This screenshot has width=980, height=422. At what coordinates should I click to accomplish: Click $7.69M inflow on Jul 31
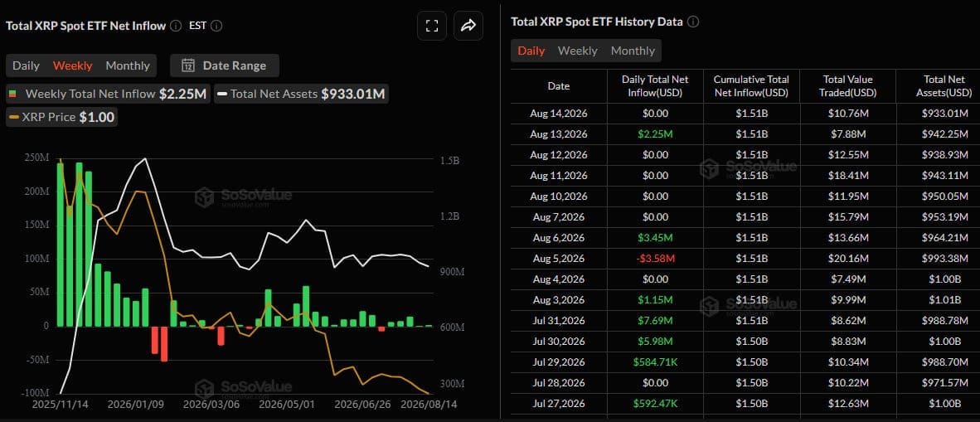[655, 320]
